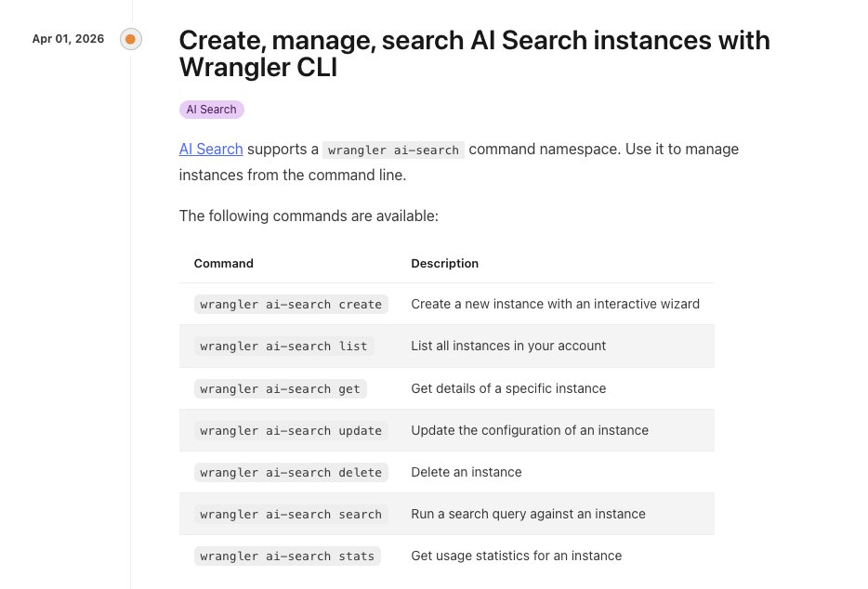Select 'wrangler ai-search update' code cell
Viewport: 868px width, 589px height.
(291, 431)
